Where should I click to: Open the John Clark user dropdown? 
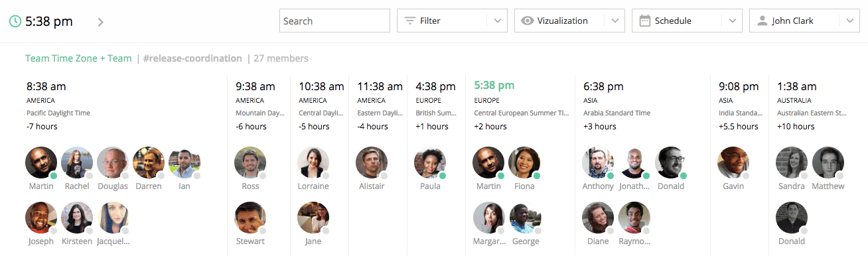point(804,21)
